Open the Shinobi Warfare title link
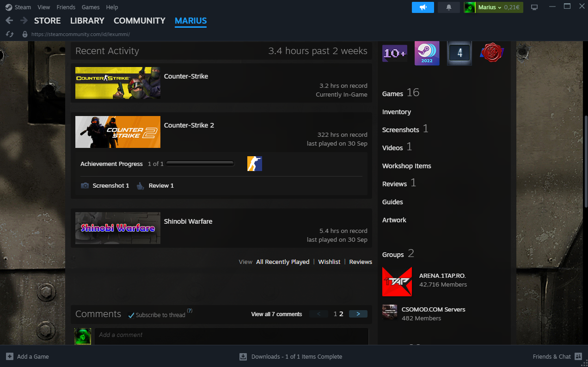Image resolution: width=588 pixels, height=367 pixels. tap(188, 221)
